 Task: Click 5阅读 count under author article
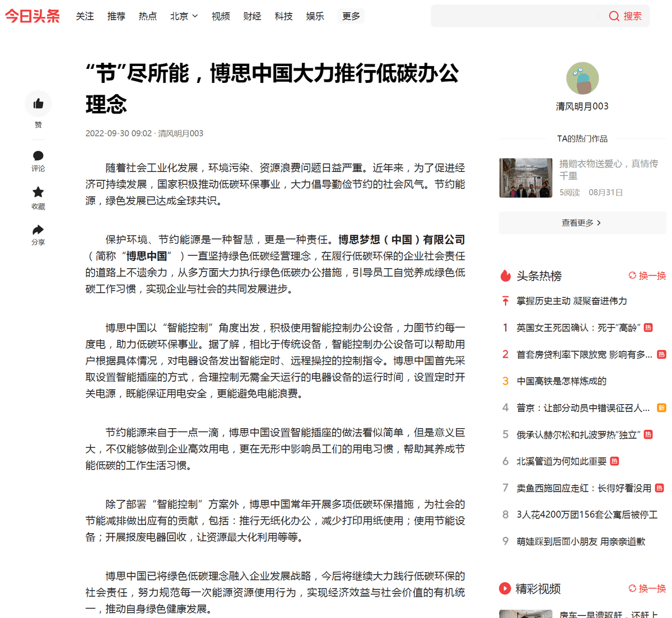click(x=570, y=193)
